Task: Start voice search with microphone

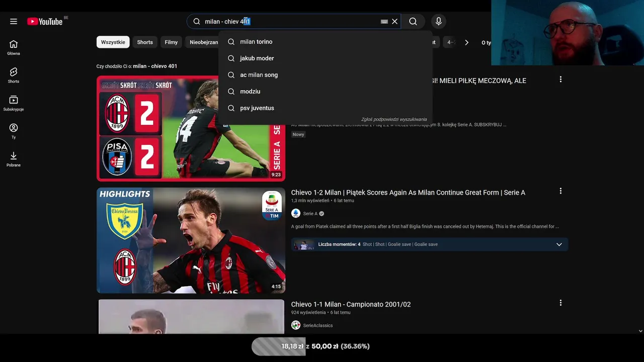Action: [439, 22]
